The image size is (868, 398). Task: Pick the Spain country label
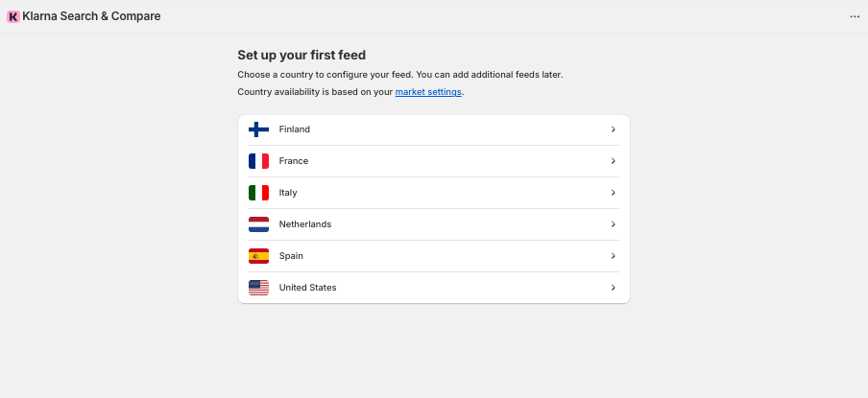click(291, 256)
